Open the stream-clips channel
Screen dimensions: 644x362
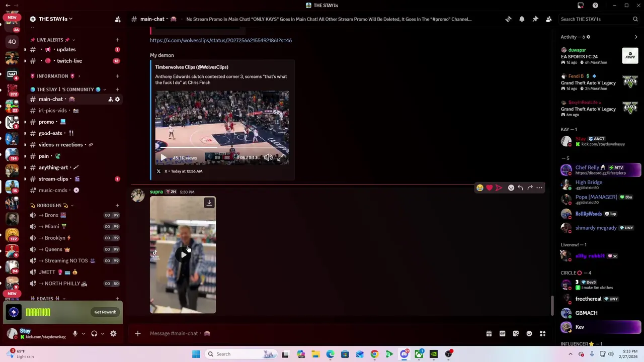pos(74,179)
